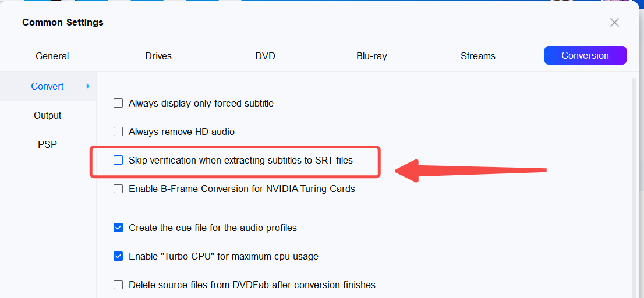This screenshot has width=644, height=298.
Task: Open the DVD settings tab
Action: pos(265,56)
